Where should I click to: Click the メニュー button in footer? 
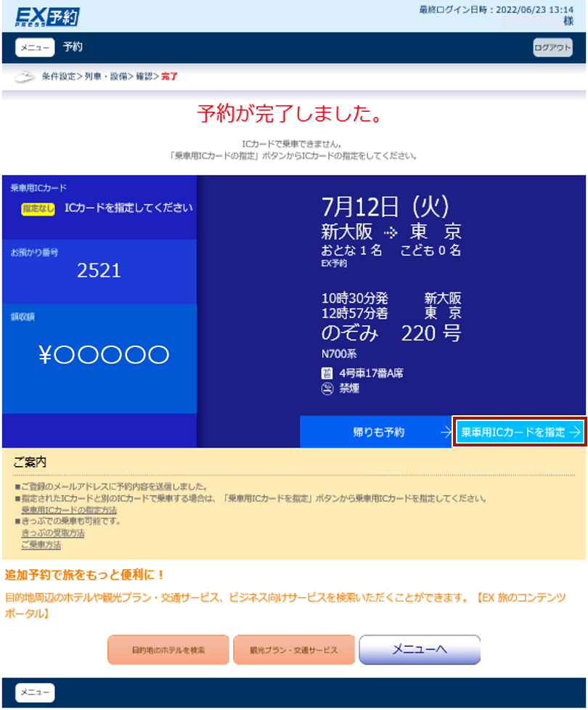[35, 693]
